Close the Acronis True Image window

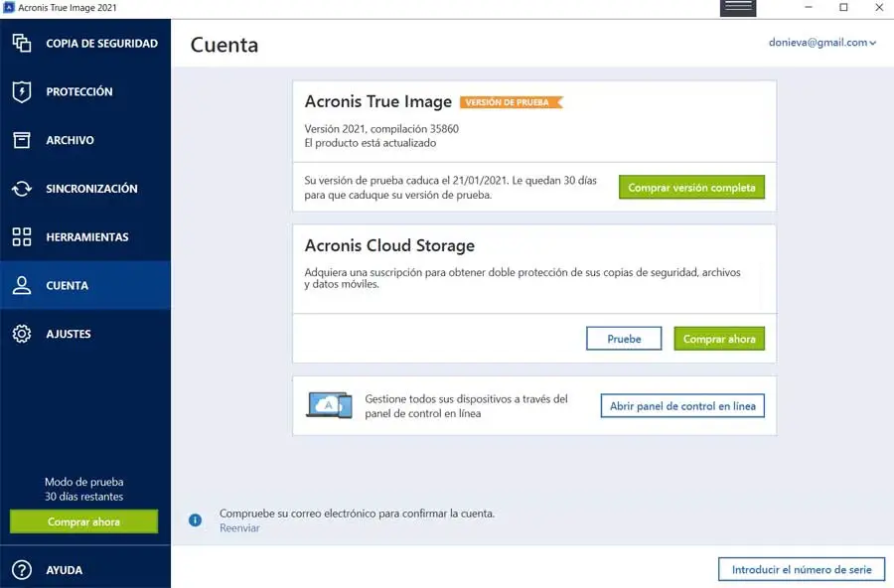pos(879,7)
